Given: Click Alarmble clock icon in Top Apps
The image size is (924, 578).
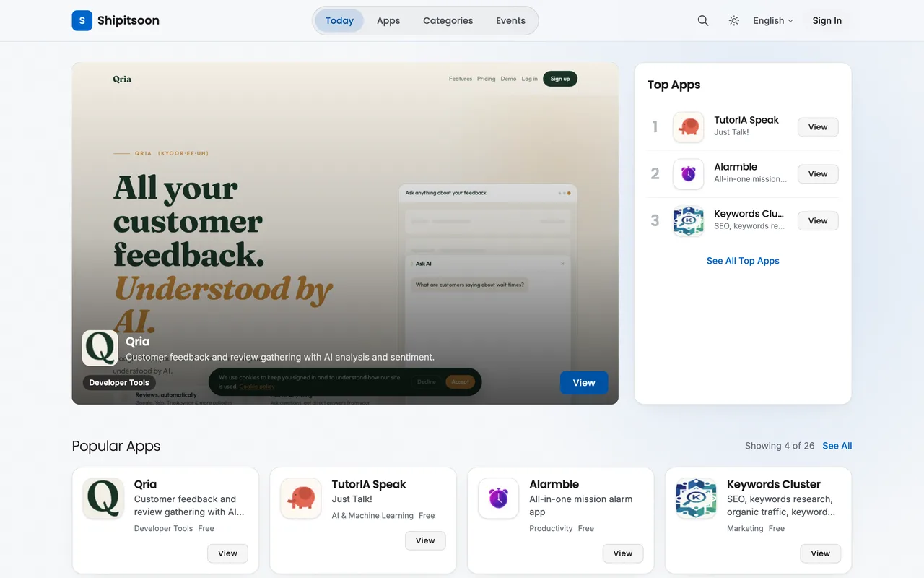Looking at the screenshot, I should [x=689, y=174].
